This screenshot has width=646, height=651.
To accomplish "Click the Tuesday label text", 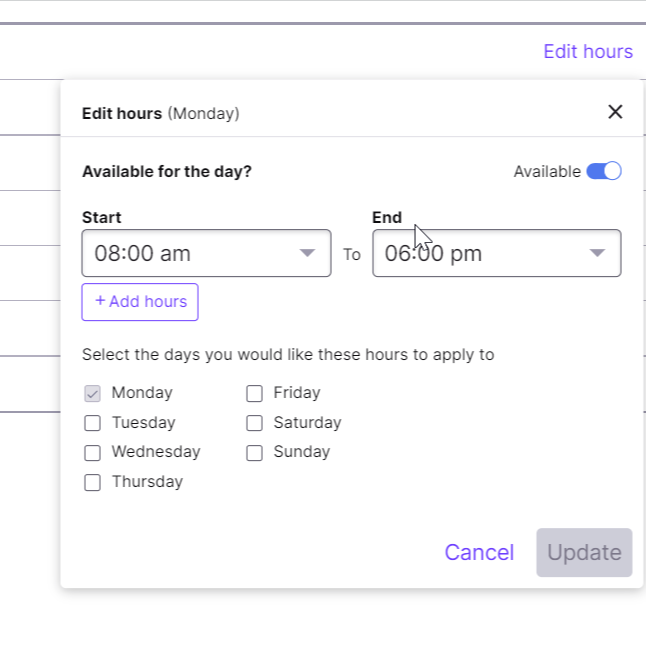I will tap(143, 423).
